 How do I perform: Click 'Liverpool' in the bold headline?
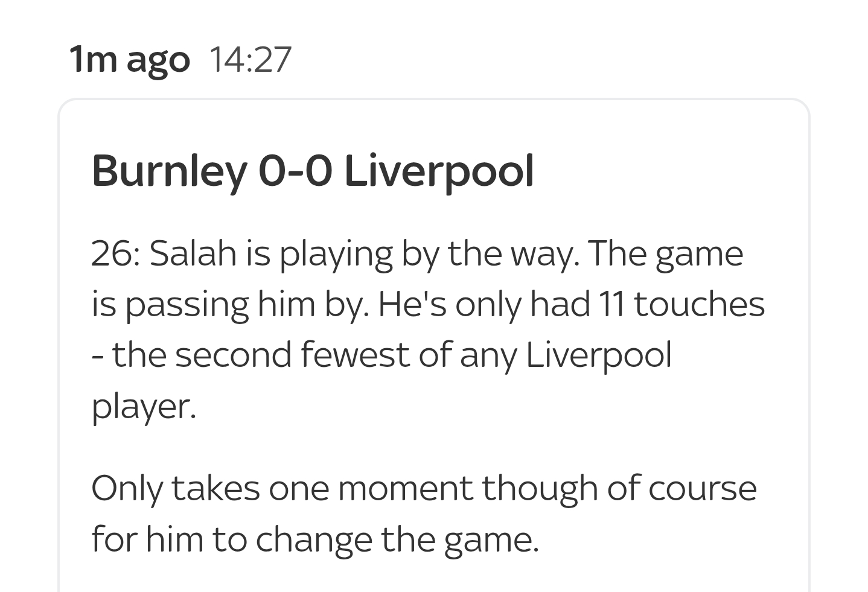point(439,171)
